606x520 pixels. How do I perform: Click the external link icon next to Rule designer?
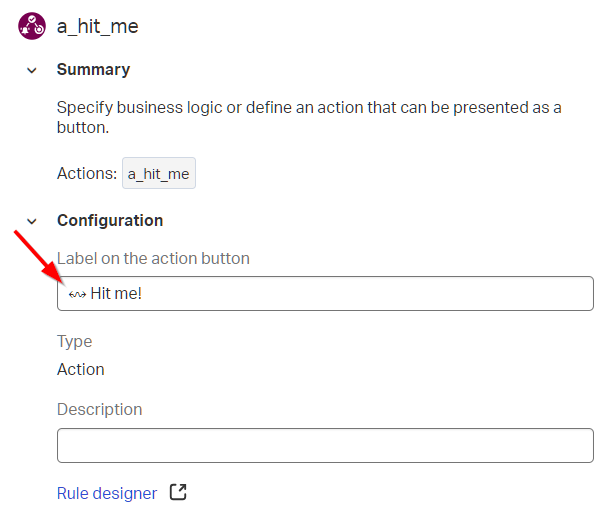point(178,492)
